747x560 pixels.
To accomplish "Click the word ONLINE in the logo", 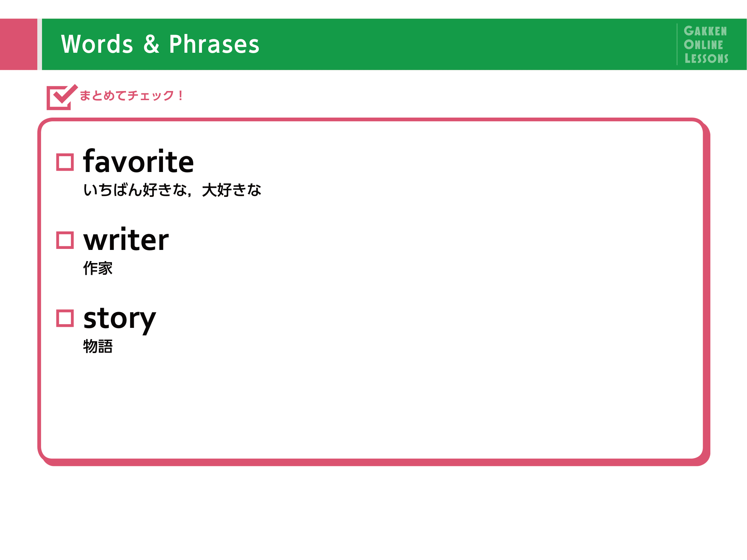I will point(703,45).
